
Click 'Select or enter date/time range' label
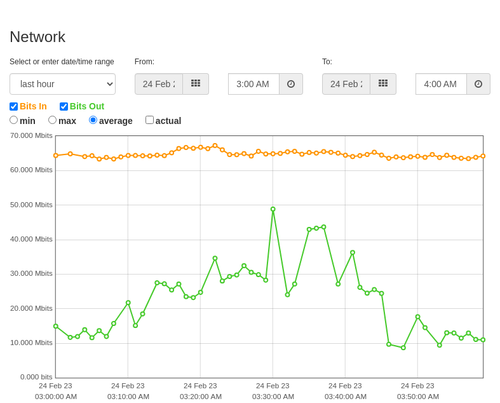[62, 62]
